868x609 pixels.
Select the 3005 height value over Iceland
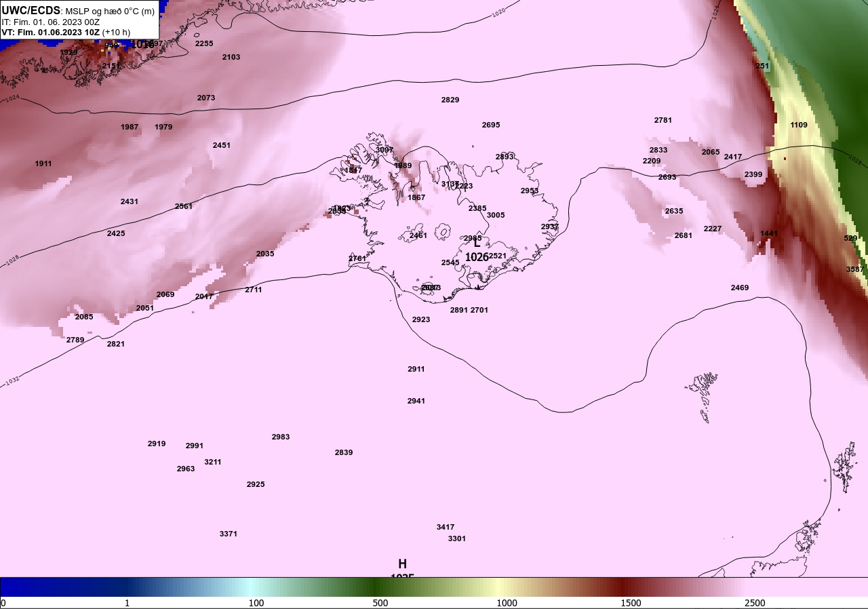[496, 215]
